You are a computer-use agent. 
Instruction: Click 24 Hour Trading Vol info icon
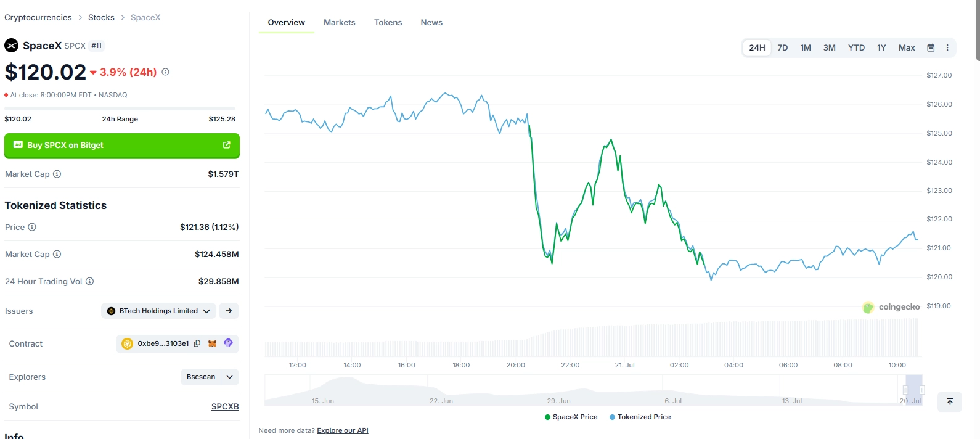tap(89, 281)
